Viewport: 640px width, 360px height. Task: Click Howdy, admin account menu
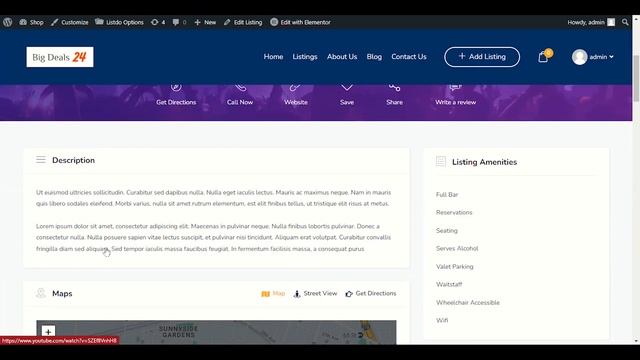pyautogui.click(x=591, y=22)
